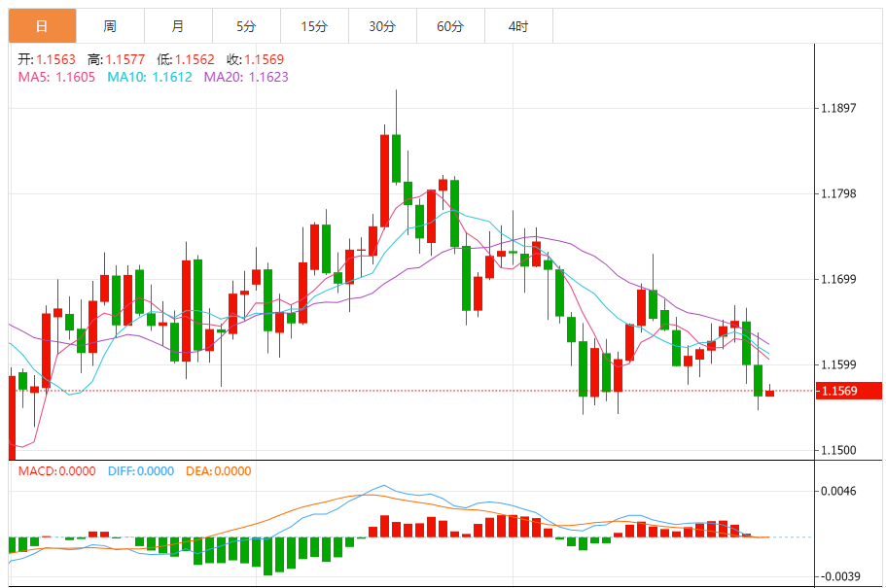Click the low price 1.1562 value
The height and width of the screenshot is (588, 886).
click(x=195, y=59)
